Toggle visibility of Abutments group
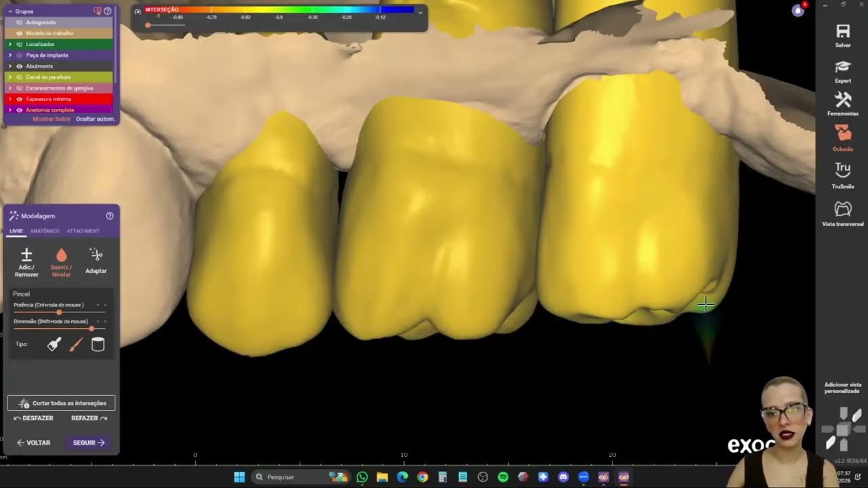 (x=19, y=66)
